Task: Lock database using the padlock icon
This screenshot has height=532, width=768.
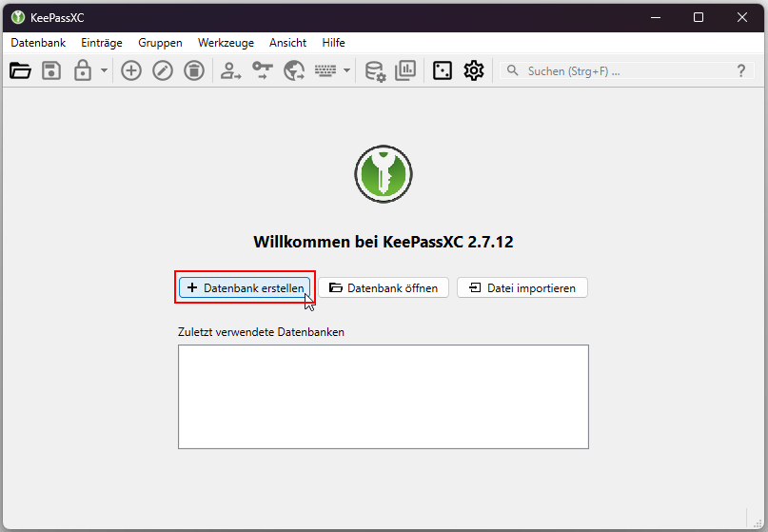Action: 83,71
